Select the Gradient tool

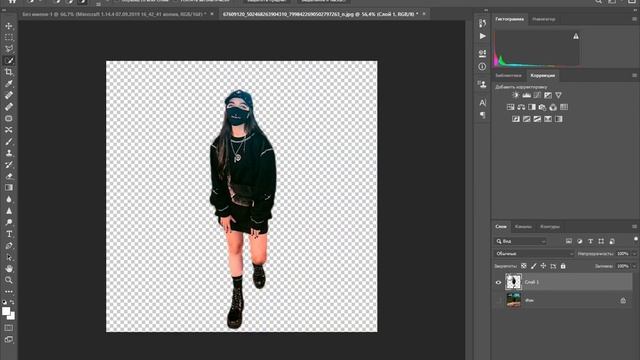point(9,188)
